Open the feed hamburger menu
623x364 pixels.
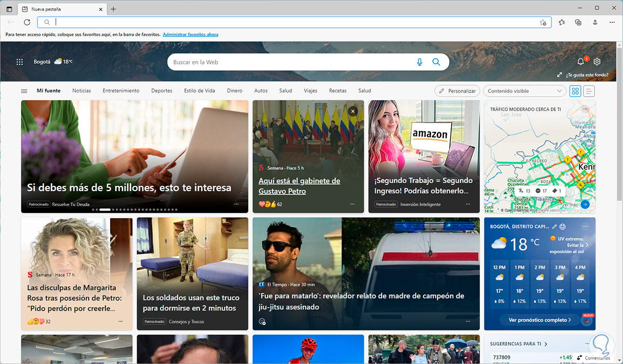coord(24,91)
